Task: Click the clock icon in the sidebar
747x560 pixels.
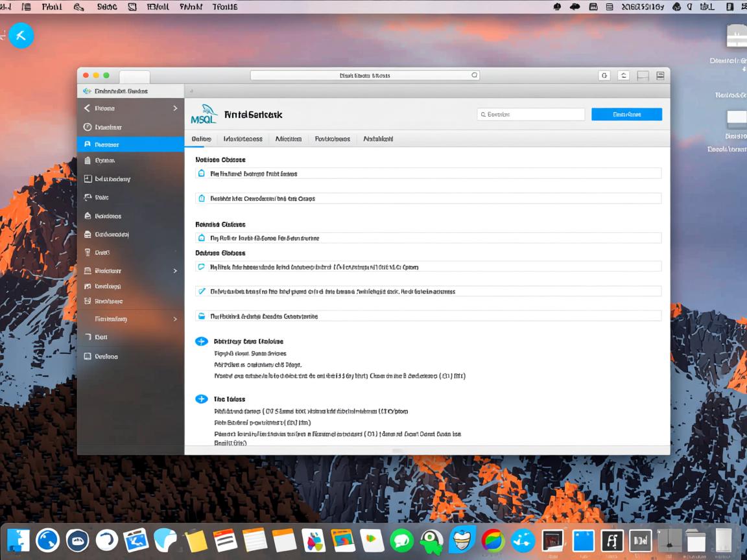Action: (x=88, y=127)
